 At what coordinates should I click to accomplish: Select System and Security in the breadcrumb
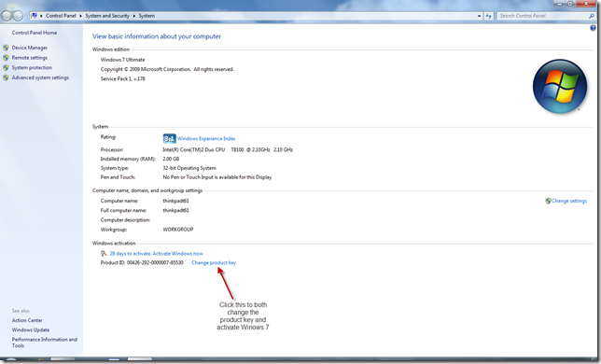pos(107,16)
